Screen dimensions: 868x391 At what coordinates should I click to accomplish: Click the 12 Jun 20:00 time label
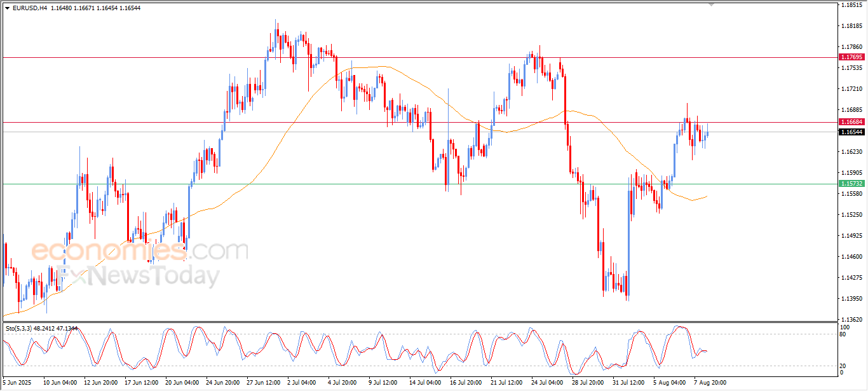[100, 383]
